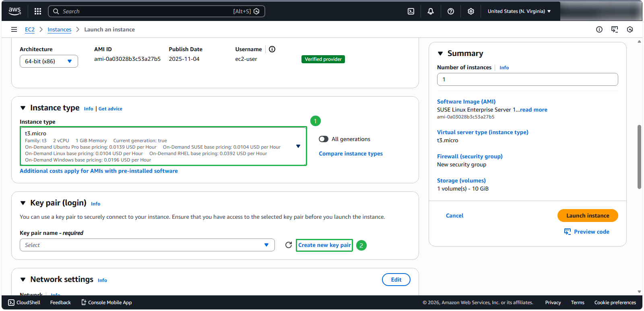Image resolution: width=644 pixels, height=311 pixels.
Task: Open Amazon Q from the search bar icon
Action: (x=256, y=11)
